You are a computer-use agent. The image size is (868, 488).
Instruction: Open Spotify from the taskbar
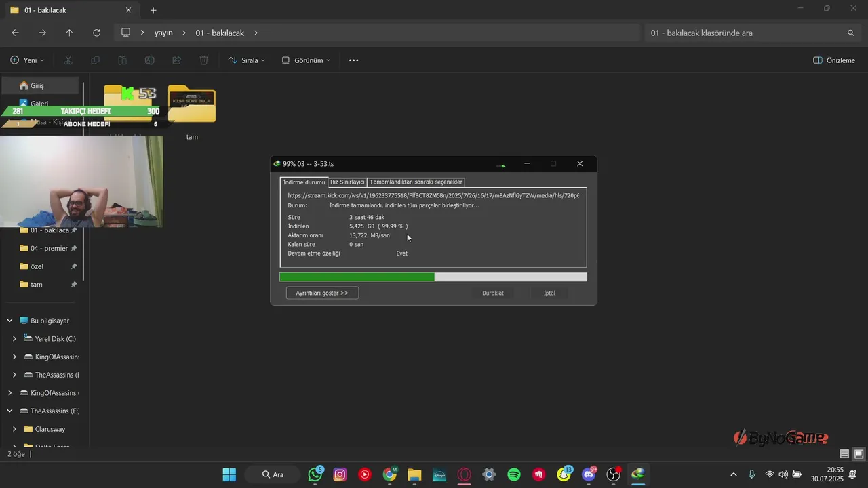514,474
